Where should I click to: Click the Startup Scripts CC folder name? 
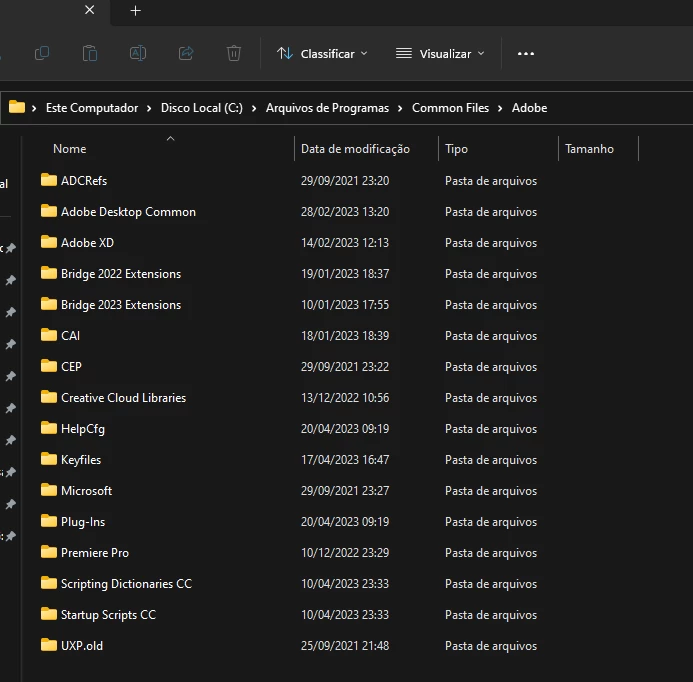point(108,615)
